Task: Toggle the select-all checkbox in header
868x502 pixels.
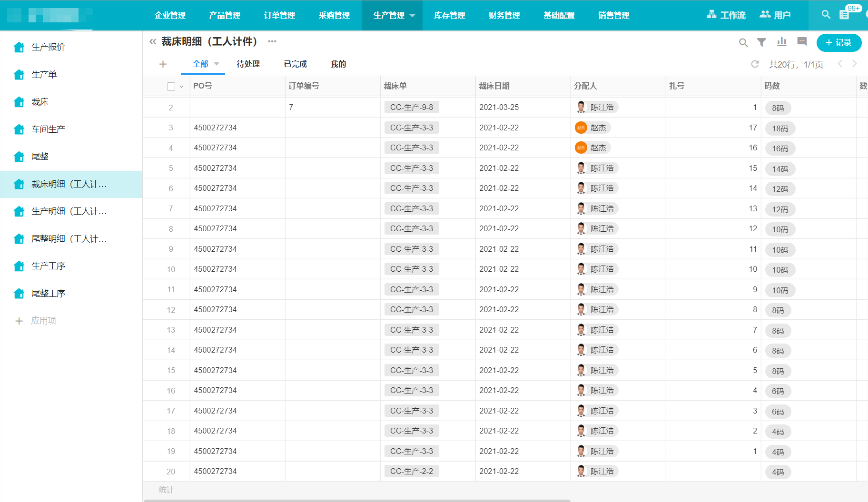Action: click(171, 86)
